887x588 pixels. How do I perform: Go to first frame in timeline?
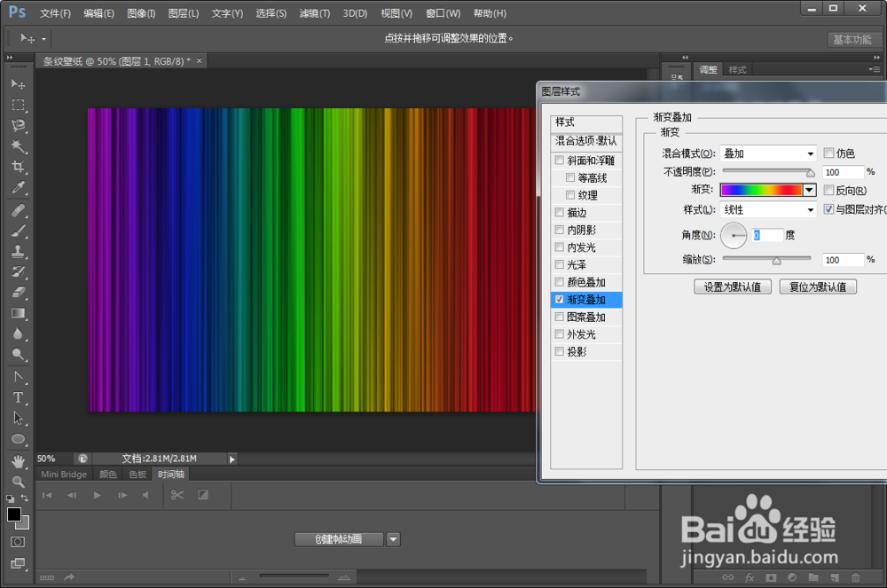click(47, 495)
